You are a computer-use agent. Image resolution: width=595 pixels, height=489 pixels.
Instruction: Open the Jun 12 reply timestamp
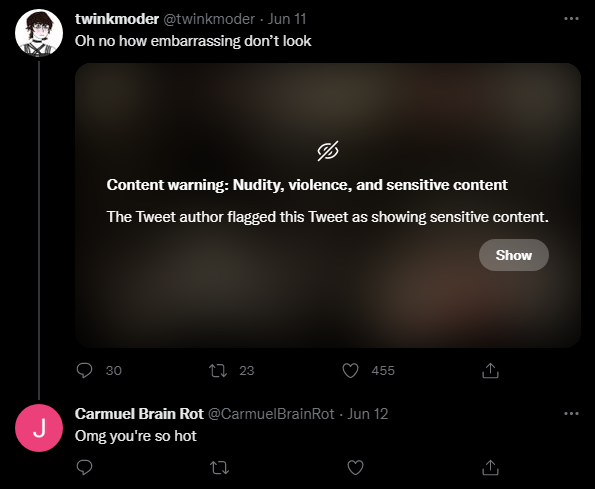coord(368,414)
